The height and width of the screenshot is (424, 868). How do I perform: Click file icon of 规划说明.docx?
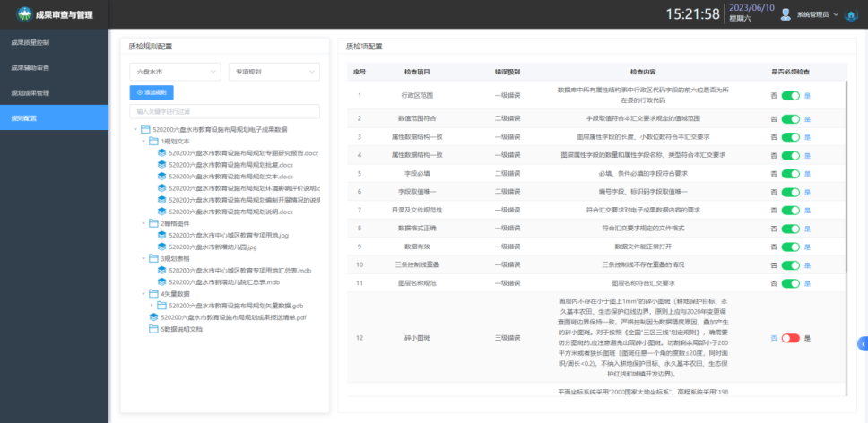tap(161, 212)
